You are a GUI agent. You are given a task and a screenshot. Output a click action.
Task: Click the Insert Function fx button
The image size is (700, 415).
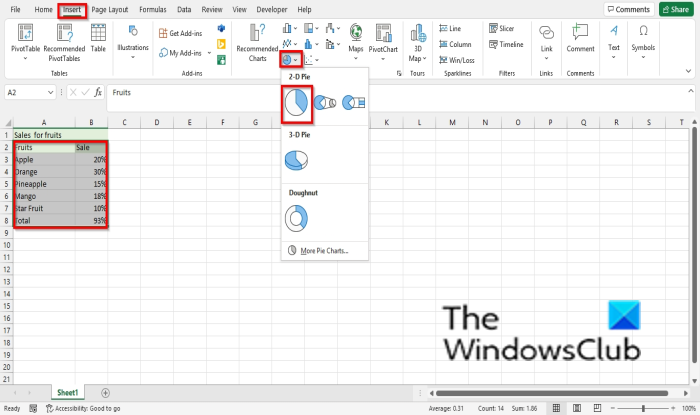(98, 92)
